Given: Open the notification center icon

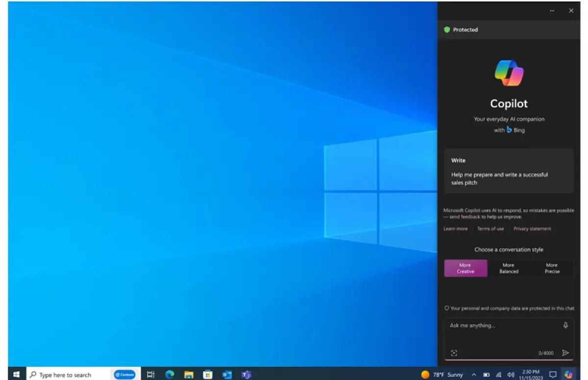Looking at the screenshot, I should [553, 375].
